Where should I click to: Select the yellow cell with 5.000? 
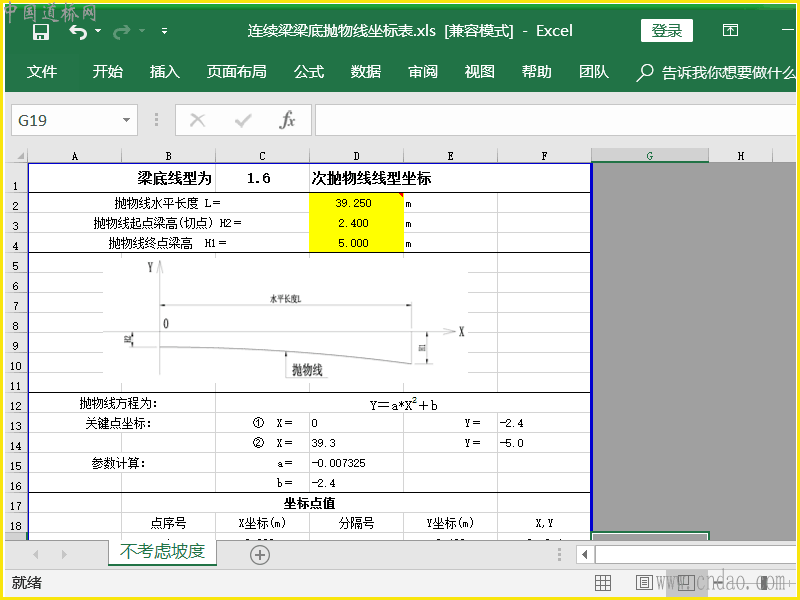[356, 243]
